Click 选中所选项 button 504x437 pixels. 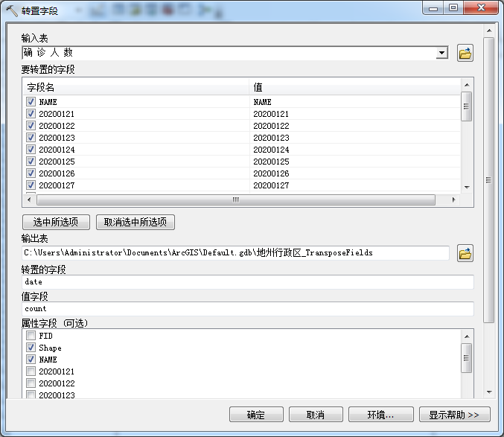click(x=56, y=222)
